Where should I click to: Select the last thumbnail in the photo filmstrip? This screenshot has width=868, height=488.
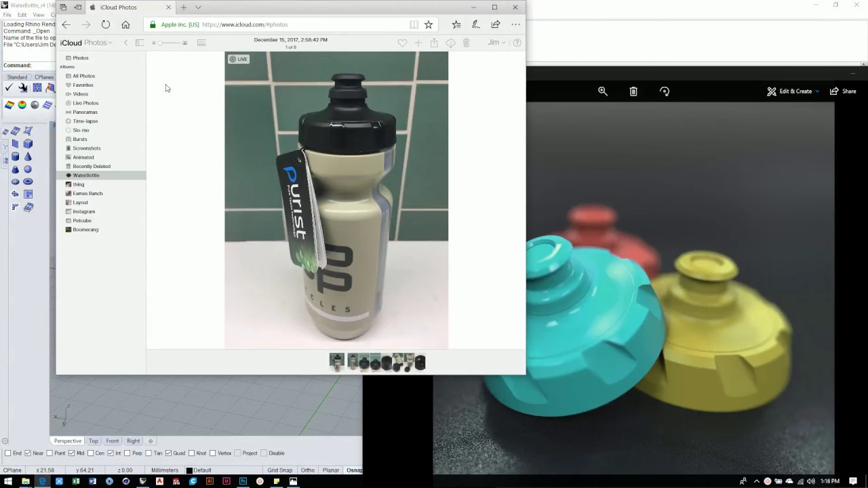pyautogui.click(x=420, y=363)
